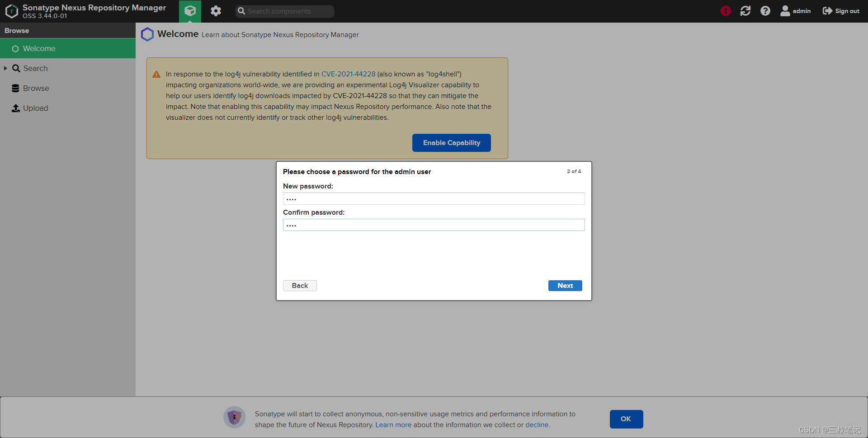The image size is (868, 438).
Task: Open Search in the sidebar
Action: tap(35, 68)
